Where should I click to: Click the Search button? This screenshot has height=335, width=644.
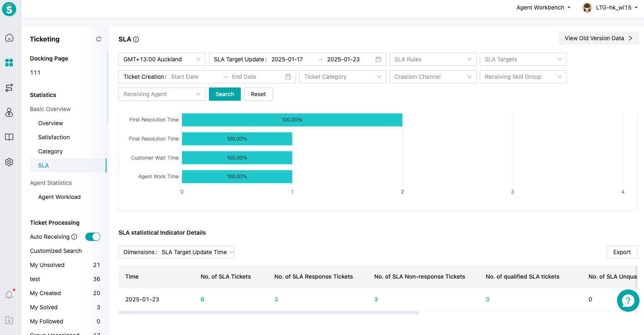tap(225, 94)
